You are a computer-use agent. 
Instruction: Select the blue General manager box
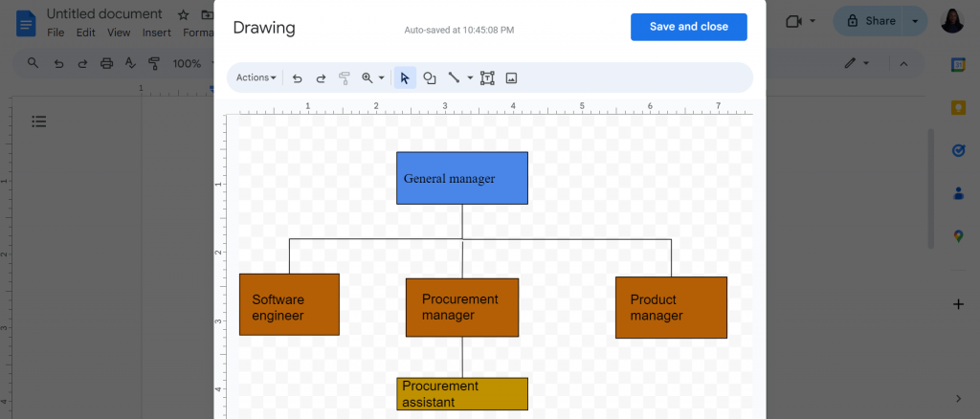(462, 178)
